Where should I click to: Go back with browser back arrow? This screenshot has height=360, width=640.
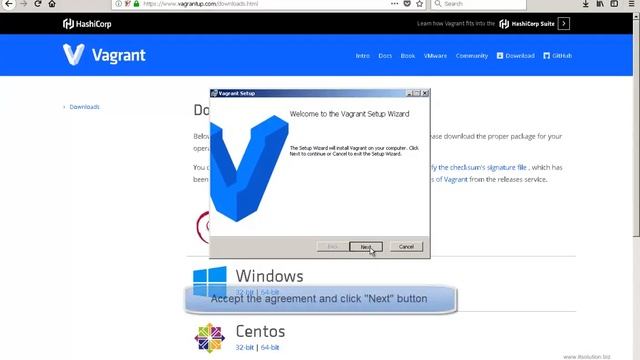point(9,4)
